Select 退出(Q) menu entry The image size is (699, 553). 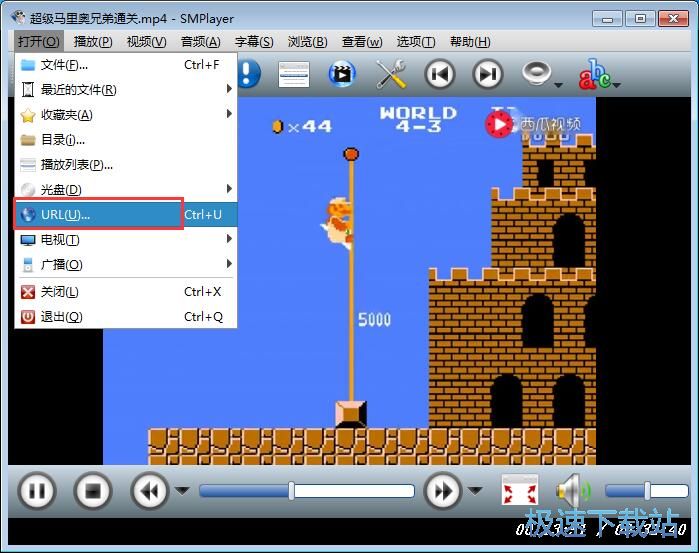pos(126,317)
